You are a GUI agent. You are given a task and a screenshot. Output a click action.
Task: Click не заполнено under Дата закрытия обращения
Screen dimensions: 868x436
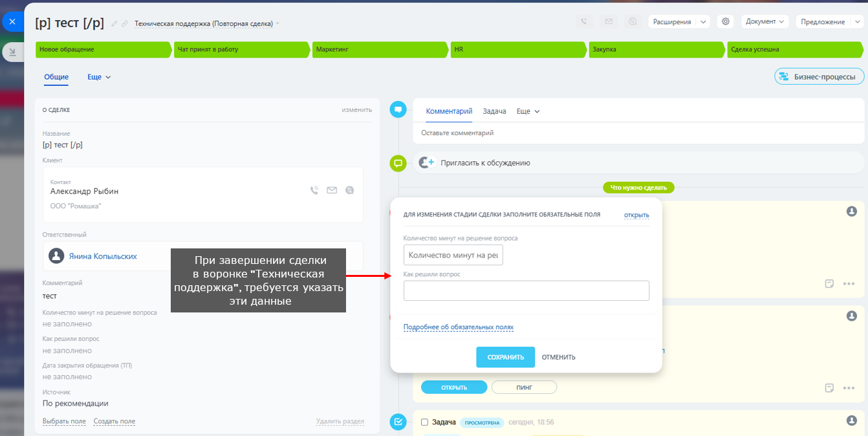click(67, 376)
